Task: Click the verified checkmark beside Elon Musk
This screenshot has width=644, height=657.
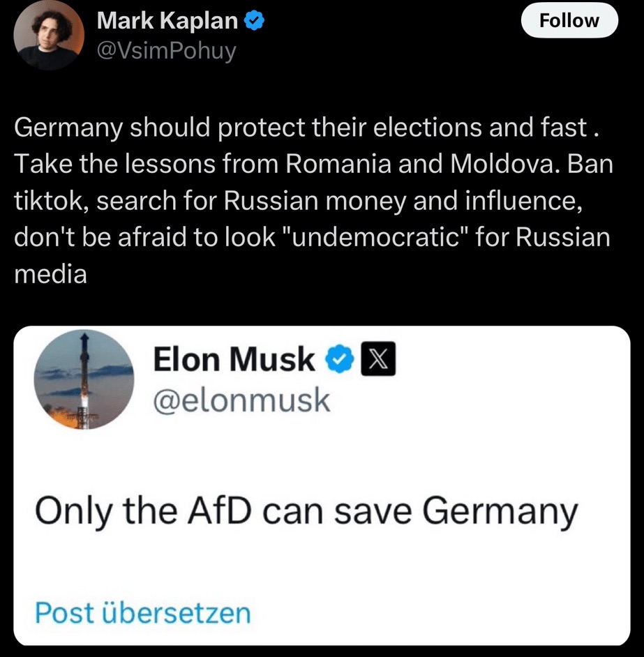Action: (x=340, y=361)
